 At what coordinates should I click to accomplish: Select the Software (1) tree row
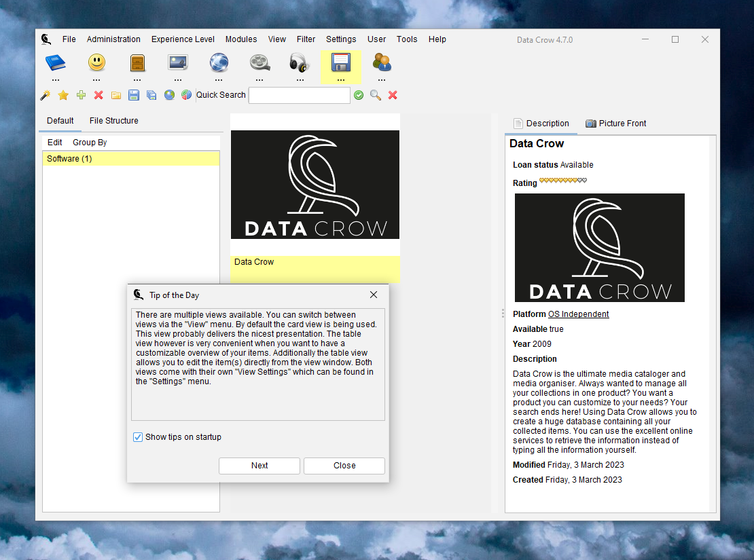click(131, 159)
